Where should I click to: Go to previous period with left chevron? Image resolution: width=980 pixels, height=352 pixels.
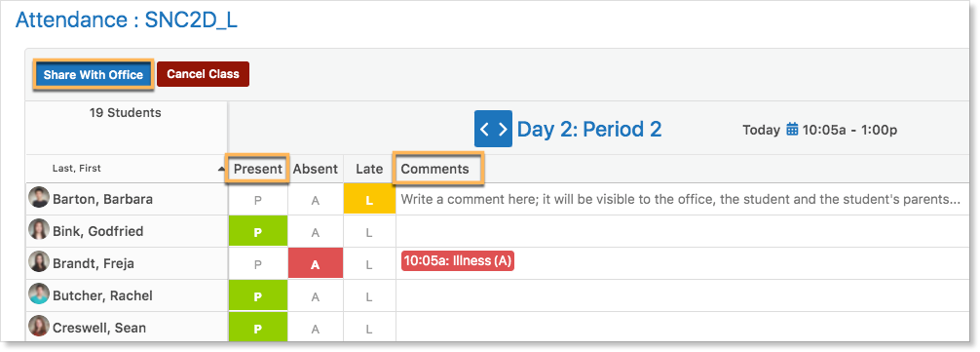pos(484,129)
